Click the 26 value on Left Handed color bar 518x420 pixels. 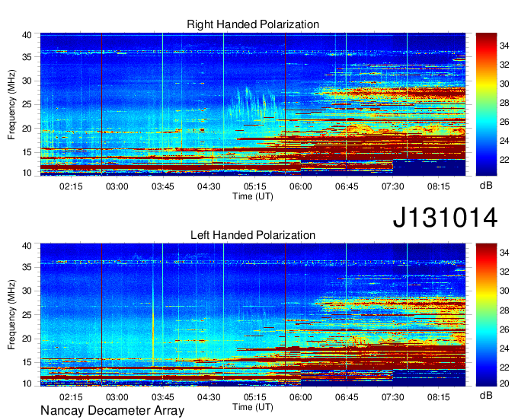[x=504, y=329]
